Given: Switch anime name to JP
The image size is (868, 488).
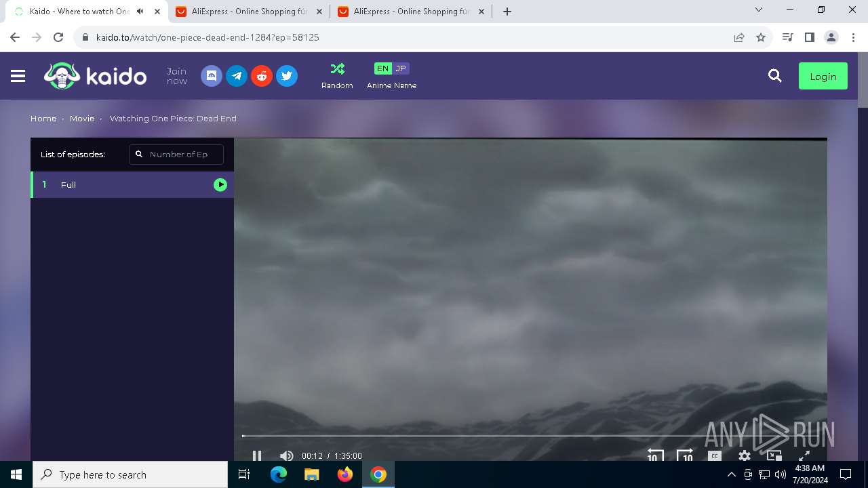Looking at the screenshot, I should click(401, 68).
